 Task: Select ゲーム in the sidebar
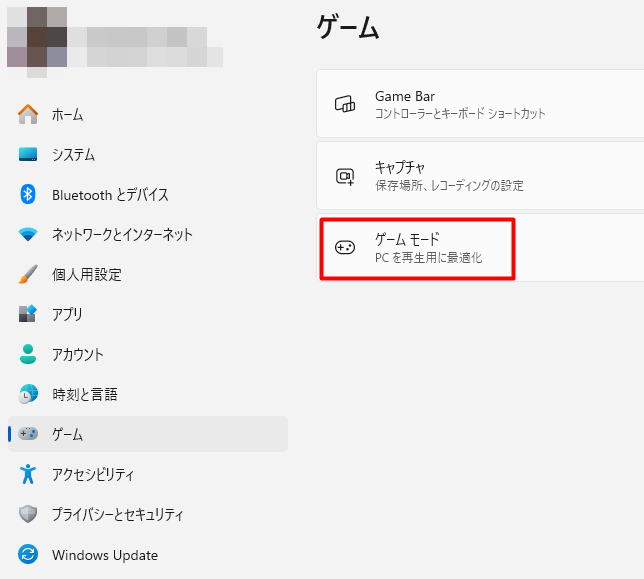(148, 434)
